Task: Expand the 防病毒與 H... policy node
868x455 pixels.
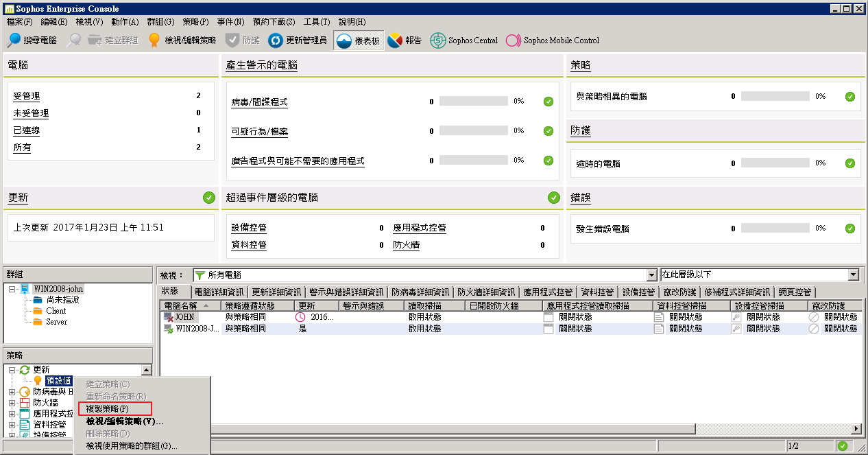Action: coord(12,392)
